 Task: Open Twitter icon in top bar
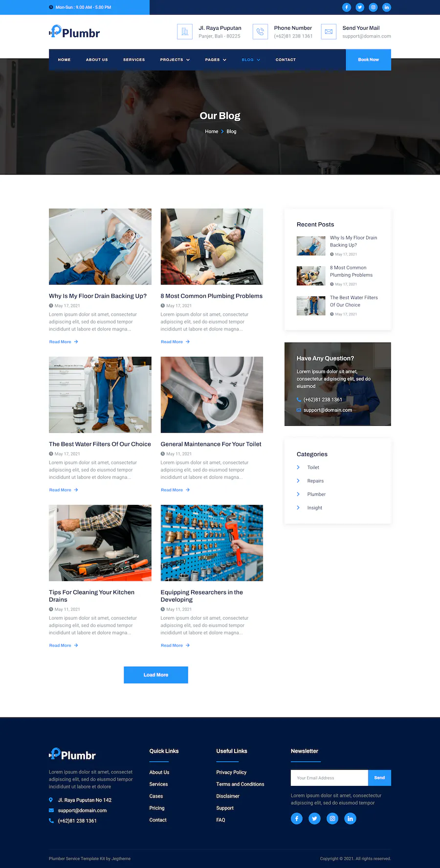coord(360,7)
